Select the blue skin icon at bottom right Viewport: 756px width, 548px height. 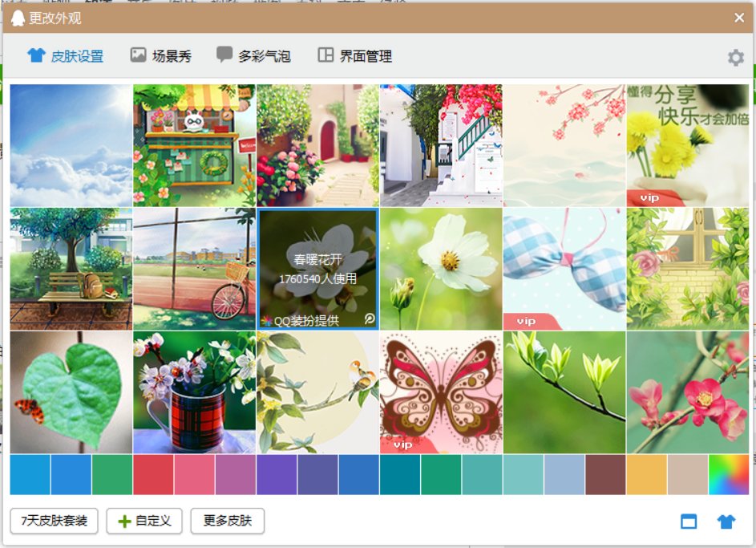[x=726, y=521]
